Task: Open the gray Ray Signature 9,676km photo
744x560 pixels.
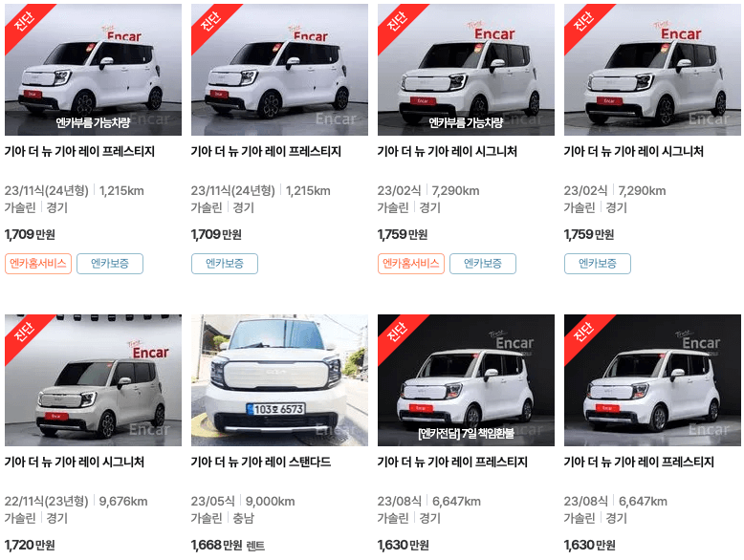Action: click(93, 380)
